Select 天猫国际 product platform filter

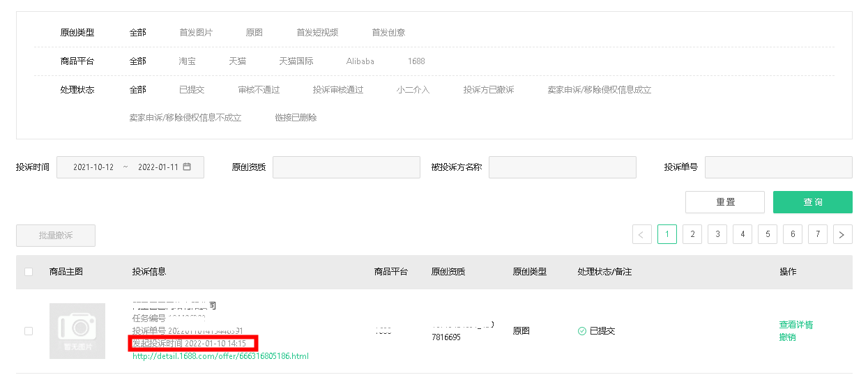click(296, 61)
